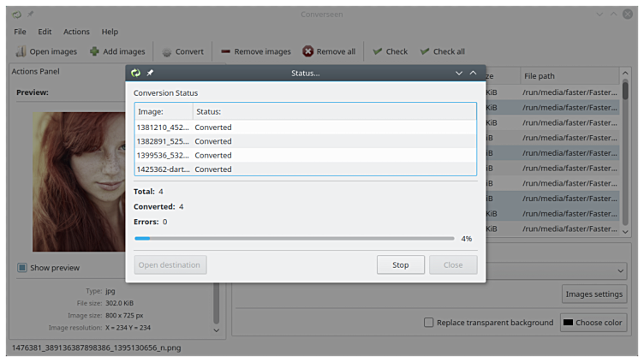Click the conversion progress bar
The image size is (644, 362).
[x=295, y=238]
